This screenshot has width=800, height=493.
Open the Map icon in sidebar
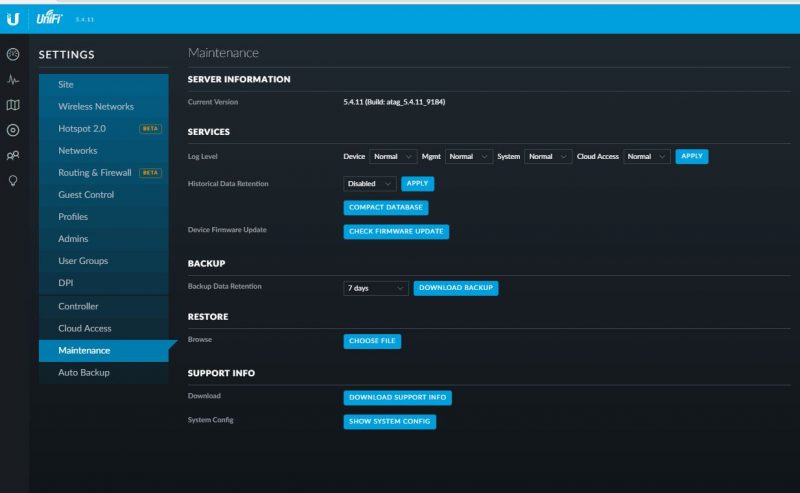[13, 105]
